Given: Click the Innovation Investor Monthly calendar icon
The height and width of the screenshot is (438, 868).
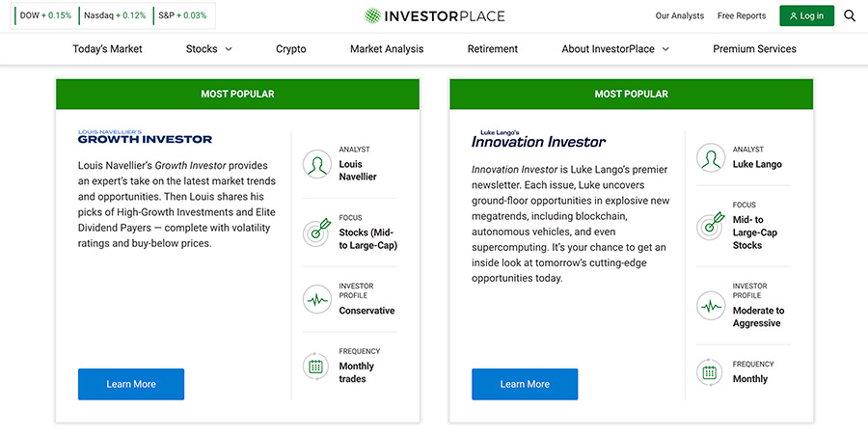Looking at the screenshot, I should coord(710,372).
